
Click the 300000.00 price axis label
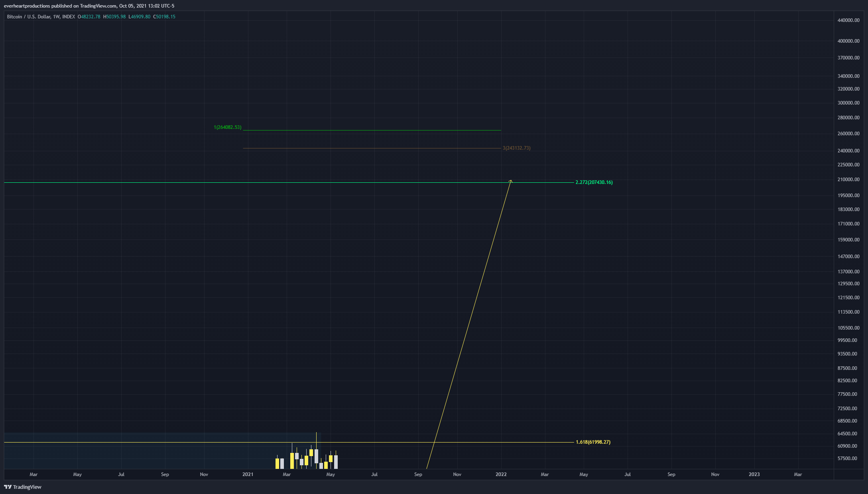[848, 103]
